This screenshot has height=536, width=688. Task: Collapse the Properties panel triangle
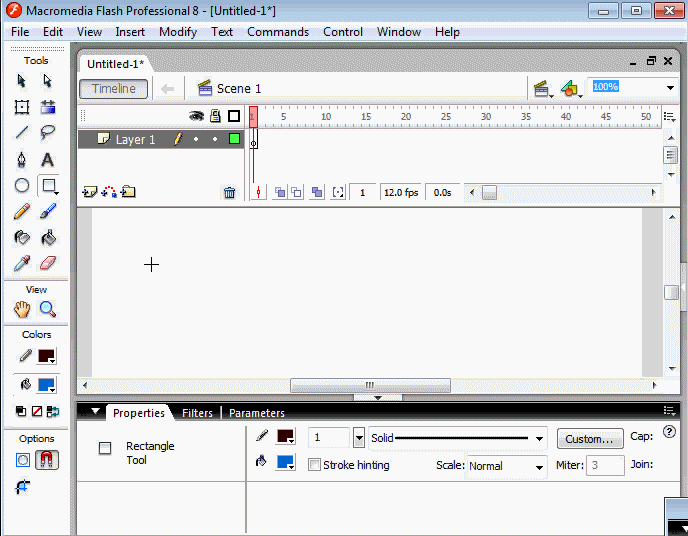(x=95, y=411)
